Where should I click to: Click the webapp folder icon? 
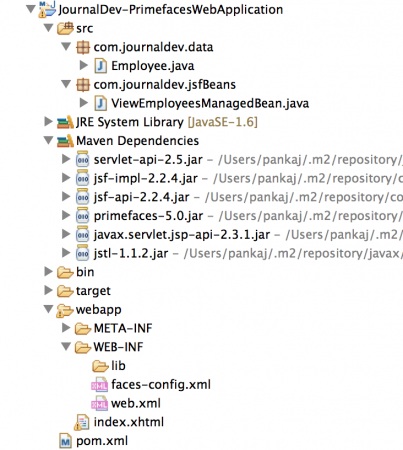coord(65,310)
